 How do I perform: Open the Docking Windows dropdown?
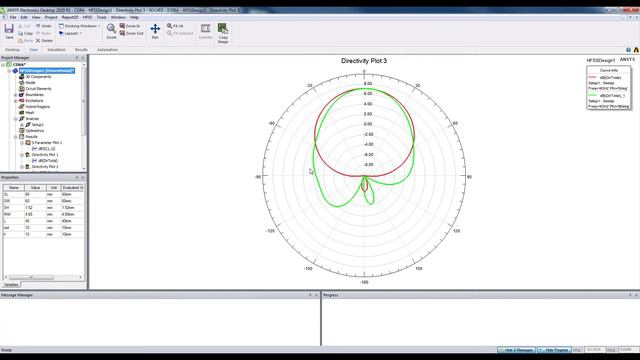coord(80,26)
